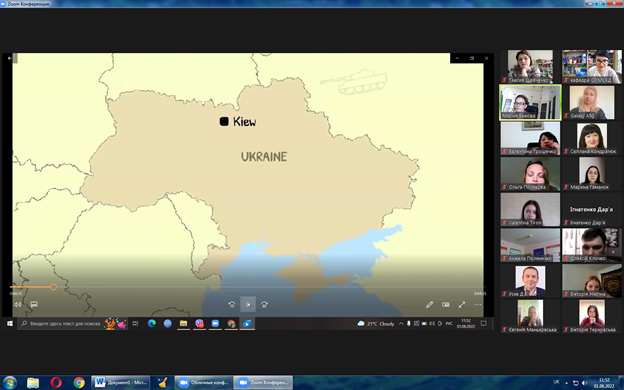This screenshot has width=624, height=390.
Task: Open Opera browser from host taskbar
Action: 56,383
